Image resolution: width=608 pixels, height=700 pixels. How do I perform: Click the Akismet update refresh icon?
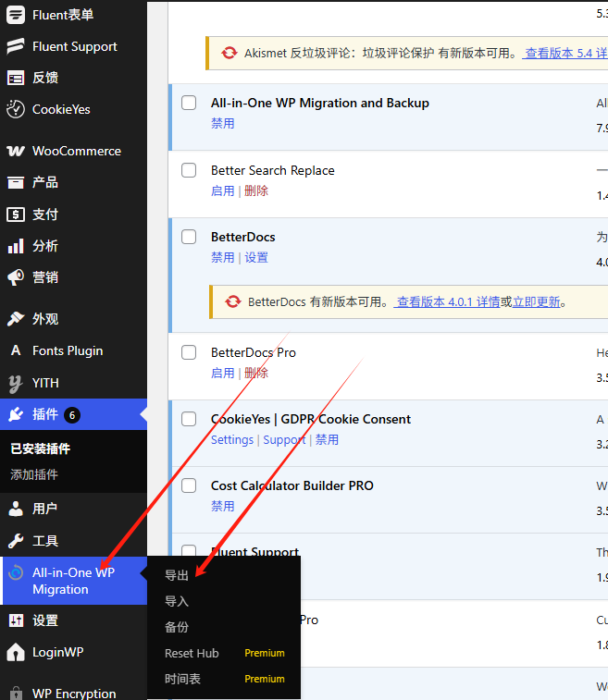pyautogui.click(x=230, y=53)
